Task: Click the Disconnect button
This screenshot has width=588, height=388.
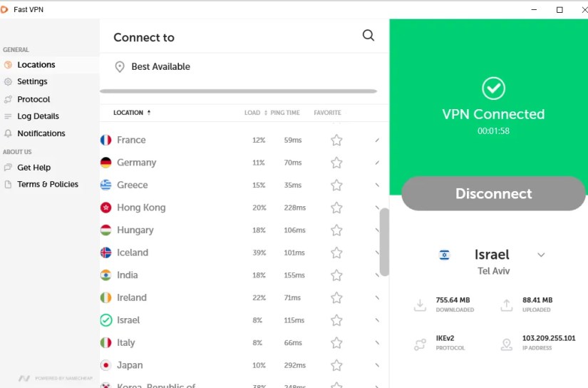Action: (x=493, y=193)
